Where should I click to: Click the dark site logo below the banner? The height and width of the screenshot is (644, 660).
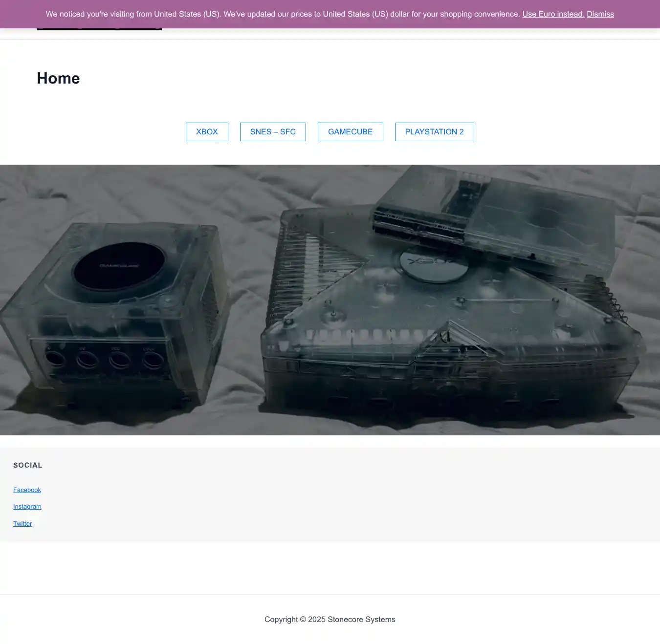click(99, 29)
